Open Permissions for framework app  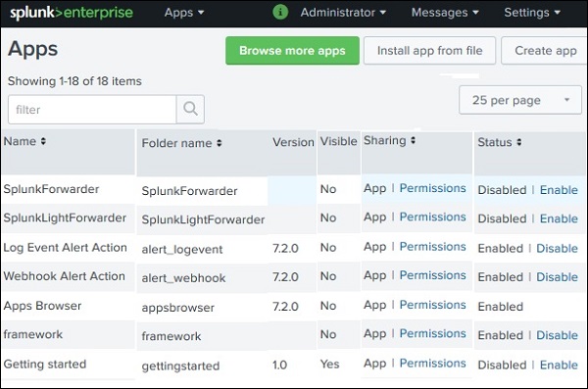click(x=433, y=333)
